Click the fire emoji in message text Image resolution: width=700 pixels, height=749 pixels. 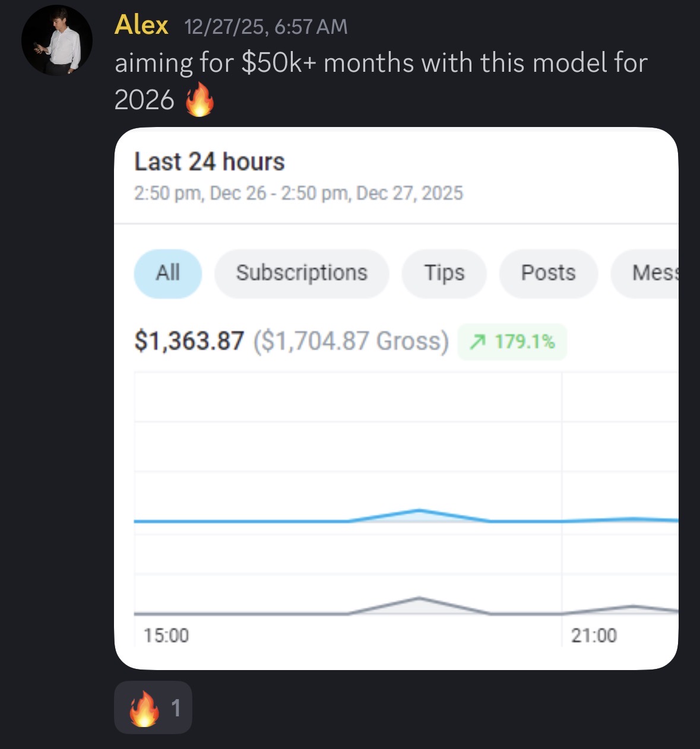199,100
